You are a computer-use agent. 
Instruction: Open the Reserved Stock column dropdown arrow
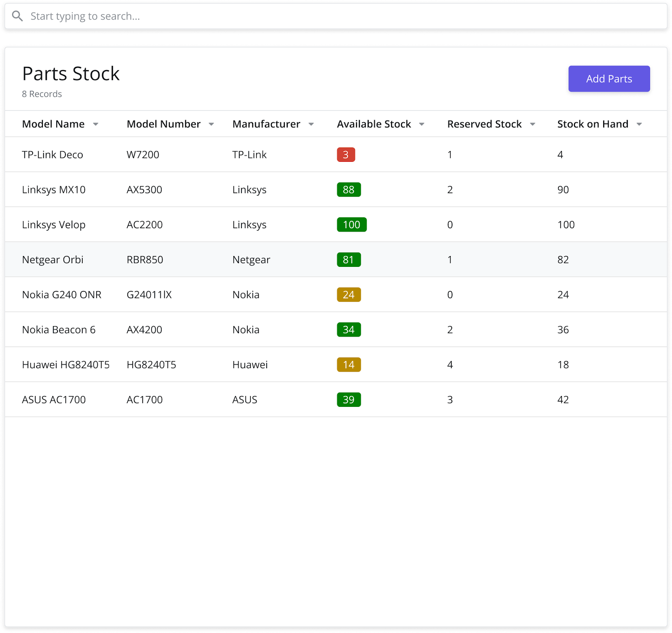coord(533,124)
